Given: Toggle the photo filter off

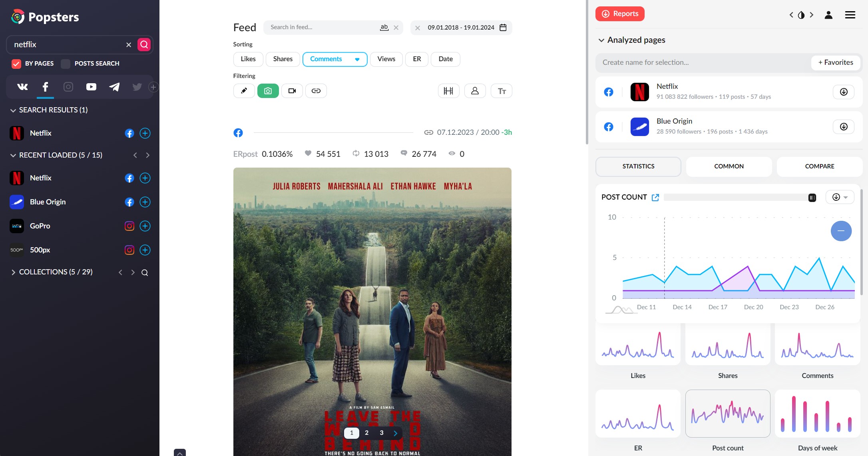Looking at the screenshot, I should [x=268, y=91].
